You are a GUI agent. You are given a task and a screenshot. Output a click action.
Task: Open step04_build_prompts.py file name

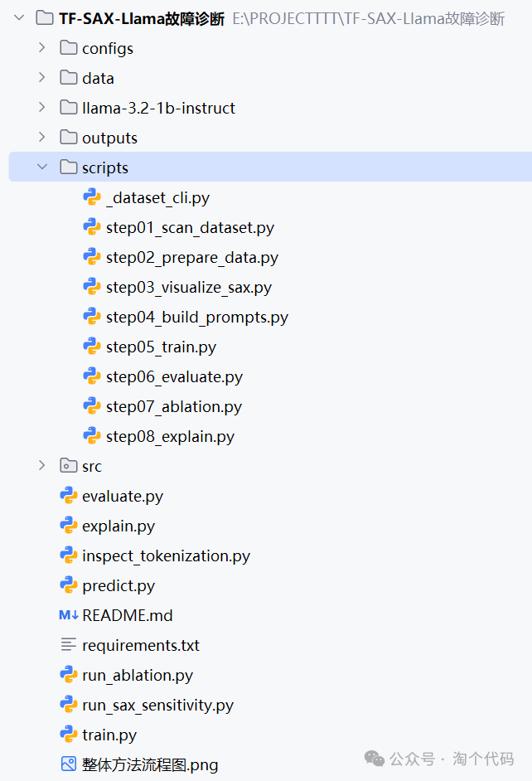coord(197,318)
